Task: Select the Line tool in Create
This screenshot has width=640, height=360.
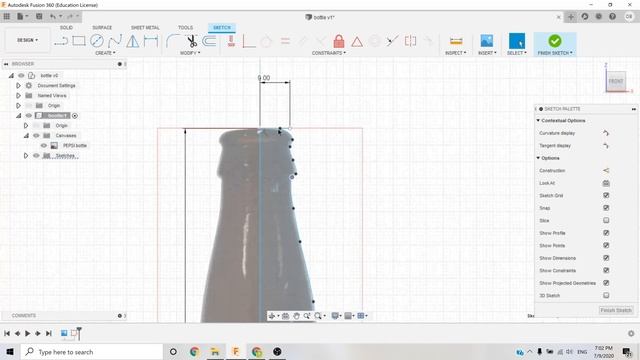Action: (61, 41)
